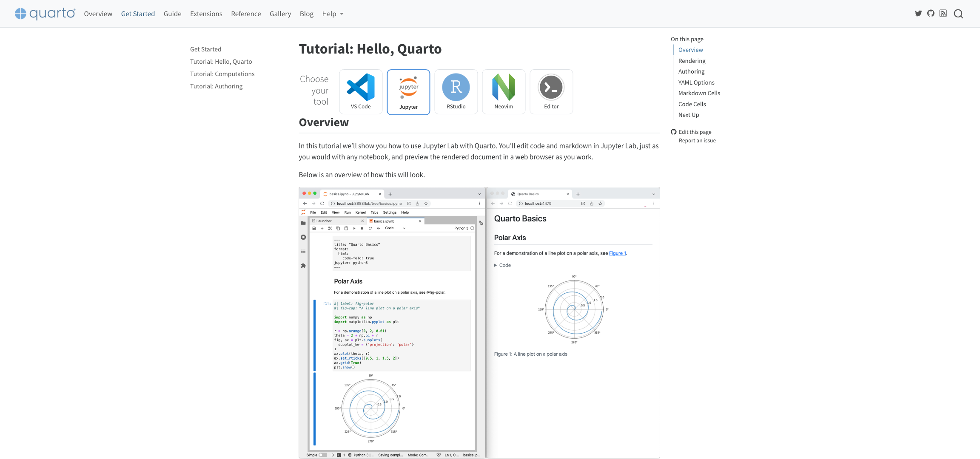Open the Gallery navbar item

(280, 14)
